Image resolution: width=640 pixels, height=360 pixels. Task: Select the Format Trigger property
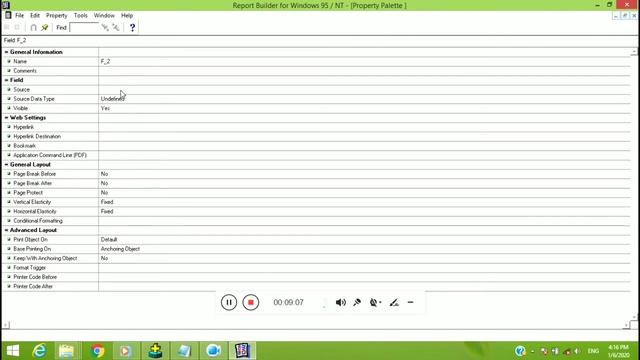316,268
